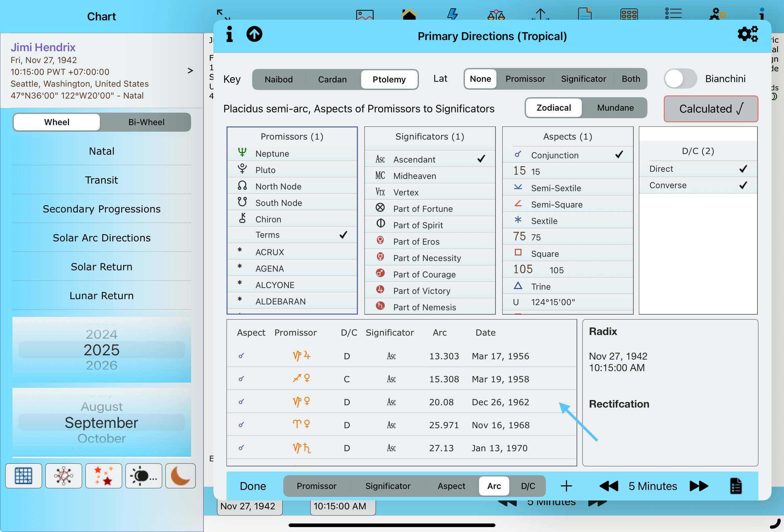Select 2026 in year picker
This screenshot has width=784, height=532.
coord(101,366)
